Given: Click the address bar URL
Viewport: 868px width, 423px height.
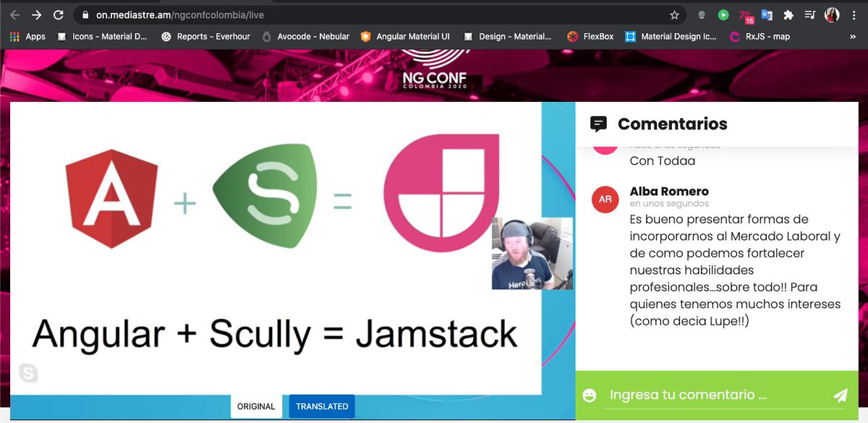Looking at the screenshot, I should pyautogui.click(x=180, y=14).
